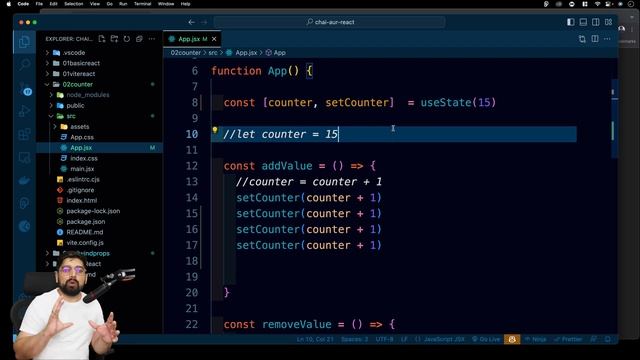Open the Run and Debug view

pyautogui.click(x=24, y=111)
